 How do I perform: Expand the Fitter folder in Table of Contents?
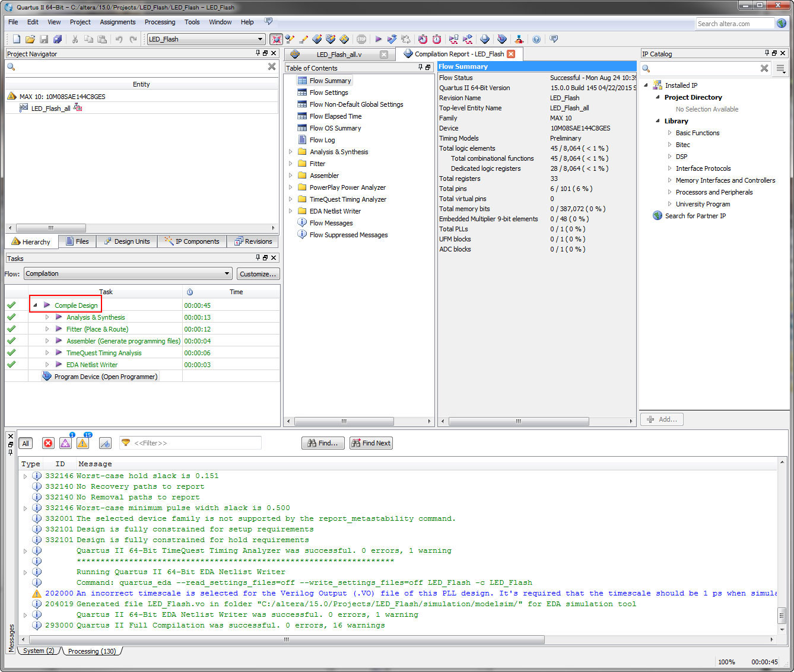[x=290, y=164]
